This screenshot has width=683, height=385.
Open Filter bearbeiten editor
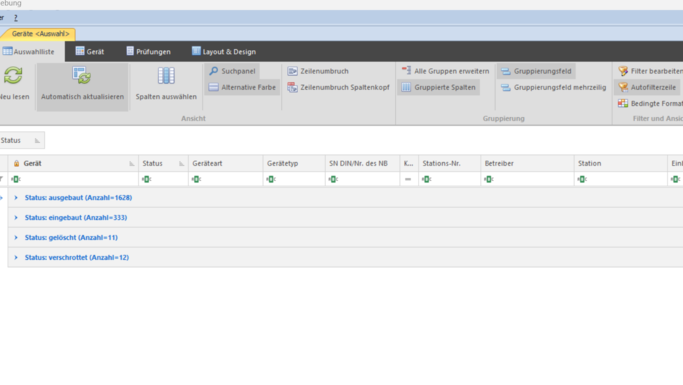649,71
